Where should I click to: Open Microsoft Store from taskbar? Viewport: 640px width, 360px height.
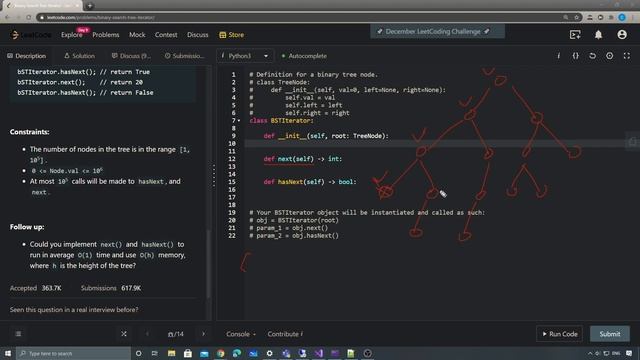click(188, 353)
